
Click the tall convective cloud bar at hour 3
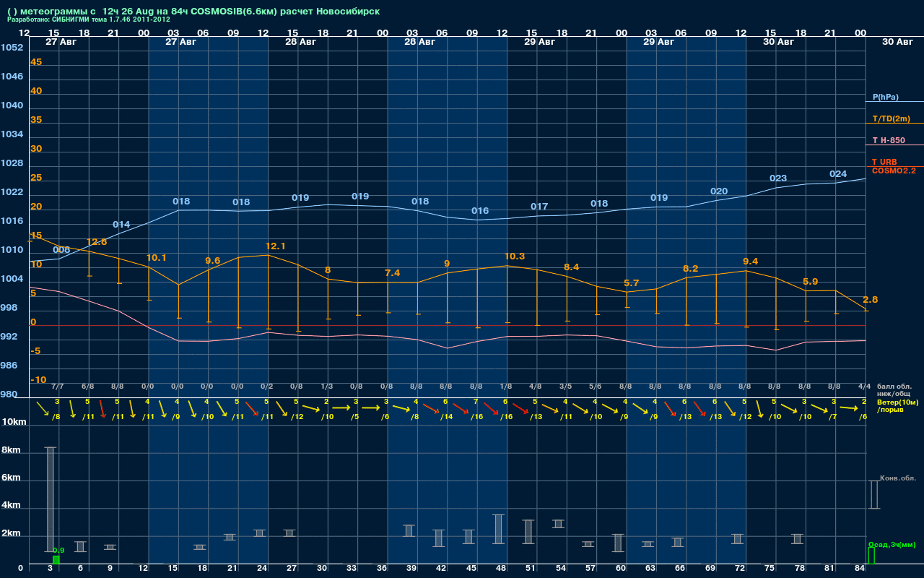pyautogui.click(x=51, y=499)
